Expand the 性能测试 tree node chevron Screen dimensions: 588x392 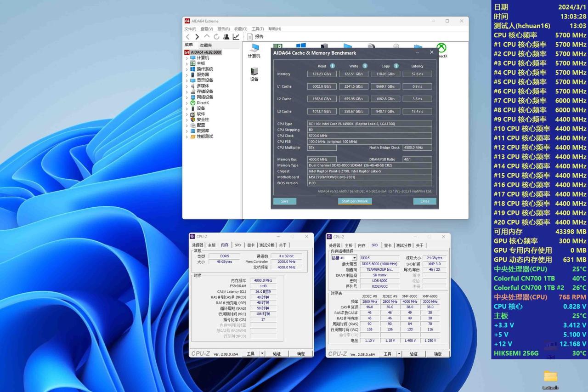coord(187,136)
